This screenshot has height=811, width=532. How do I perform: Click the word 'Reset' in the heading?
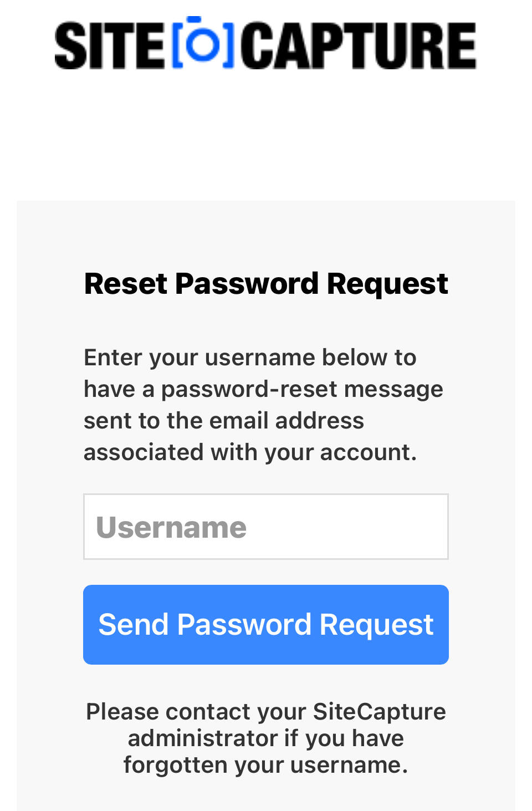126,284
